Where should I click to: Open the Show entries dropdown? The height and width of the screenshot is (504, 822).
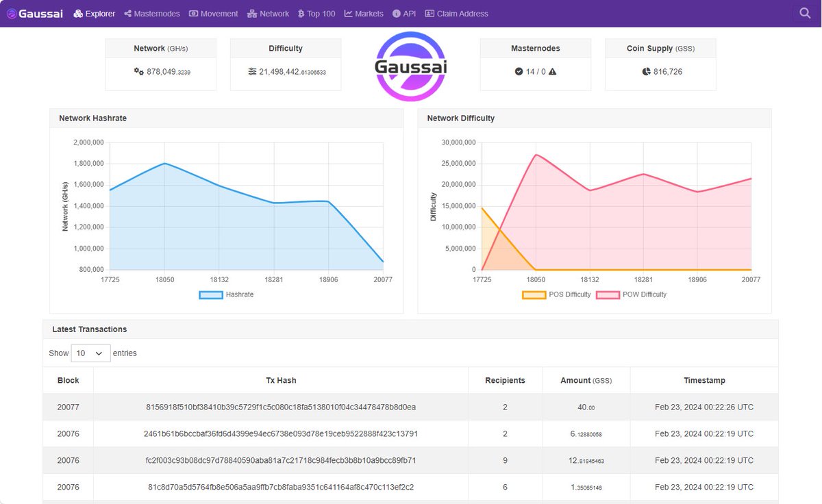pyautogui.click(x=90, y=353)
